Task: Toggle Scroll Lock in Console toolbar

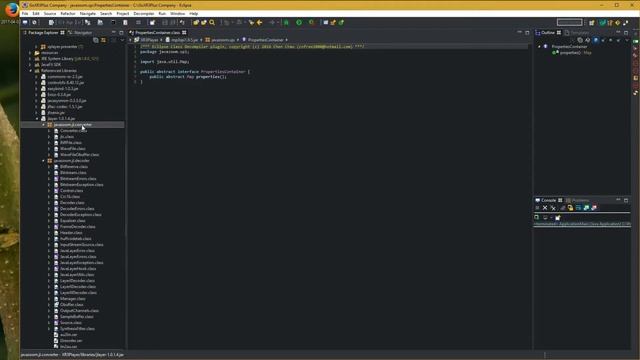Action: coord(570,208)
